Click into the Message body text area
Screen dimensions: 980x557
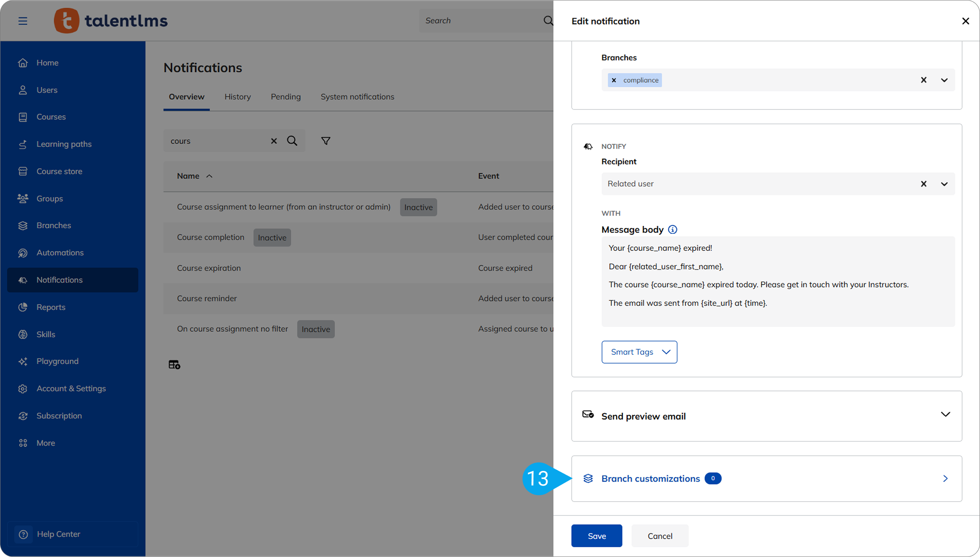coord(778,281)
